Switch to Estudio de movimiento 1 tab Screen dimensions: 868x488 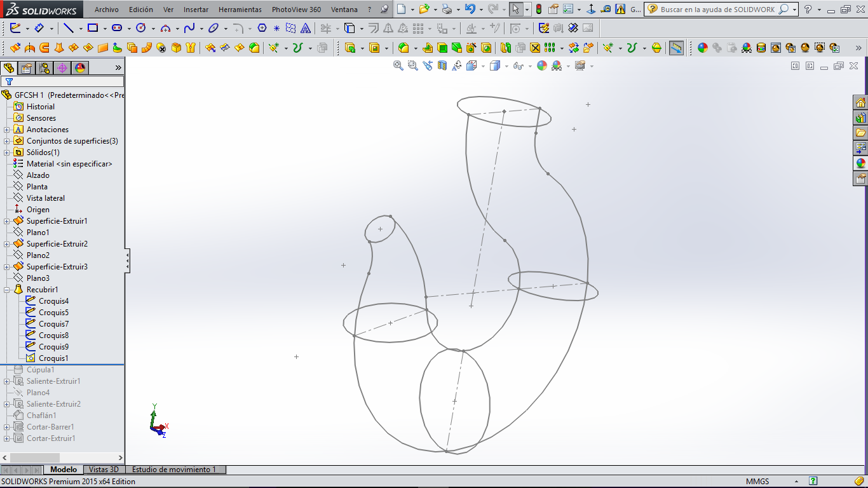(x=175, y=470)
